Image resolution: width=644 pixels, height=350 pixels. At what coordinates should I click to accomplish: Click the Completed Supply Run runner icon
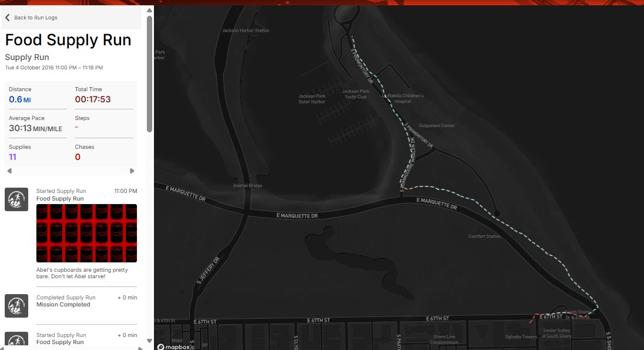[16, 305]
